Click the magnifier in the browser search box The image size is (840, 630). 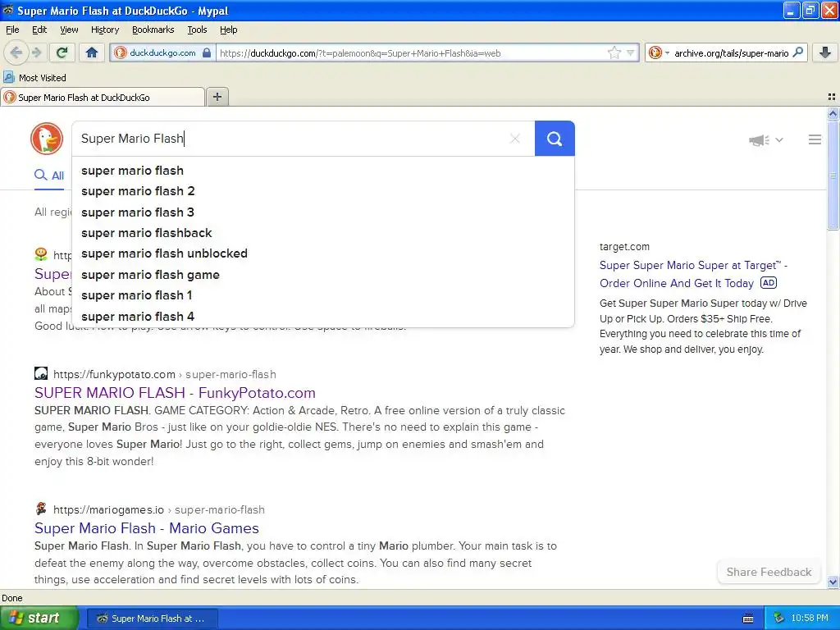797,52
